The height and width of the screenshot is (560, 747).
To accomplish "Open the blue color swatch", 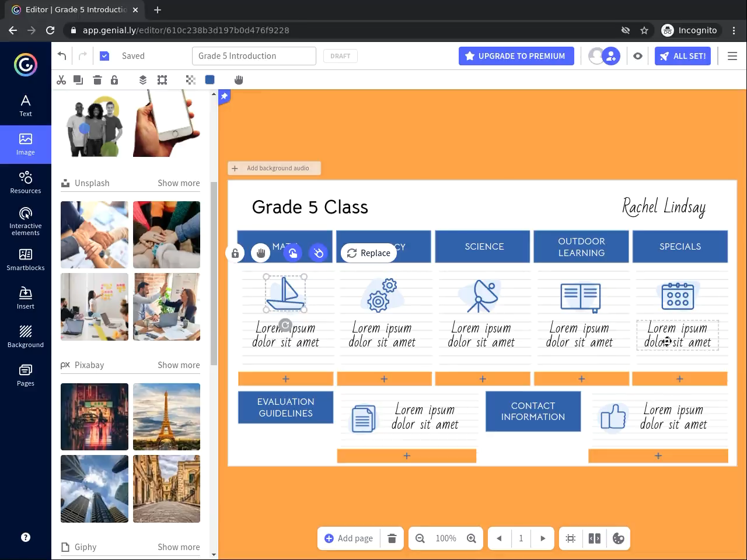I will pos(210,80).
